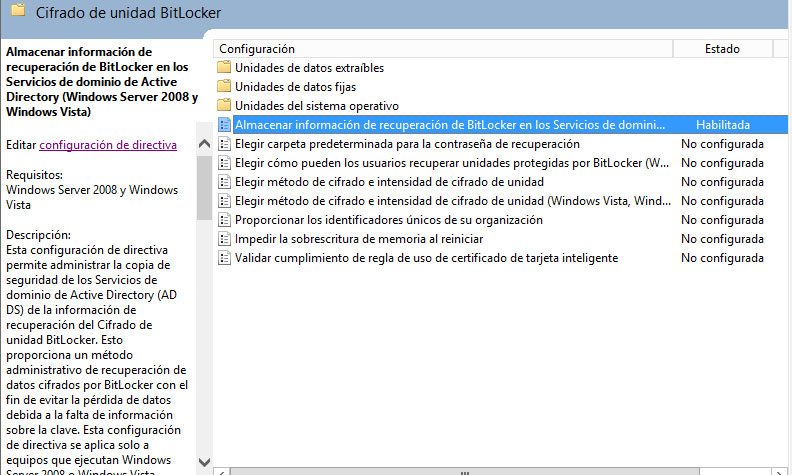The image size is (792, 475).
Task: Click the horizontal scrollbar left arrow
Action: [x=221, y=472]
